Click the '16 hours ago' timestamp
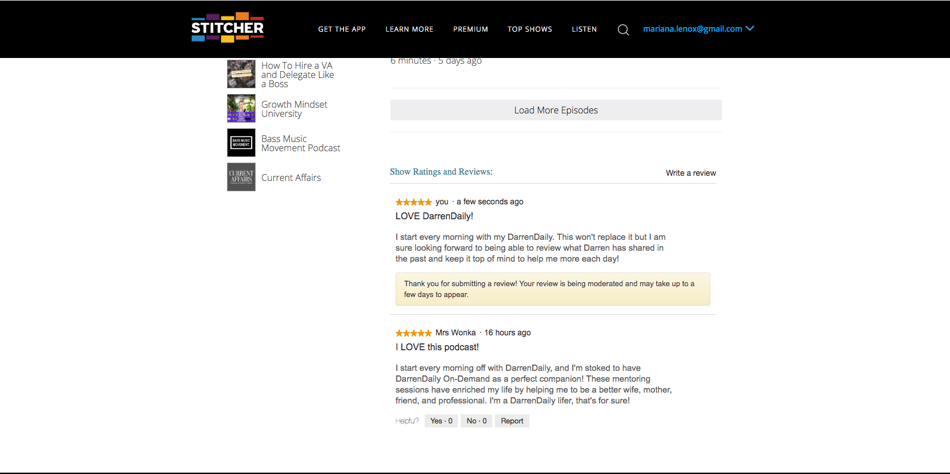Viewport: 950px width, 474px height. point(508,333)
